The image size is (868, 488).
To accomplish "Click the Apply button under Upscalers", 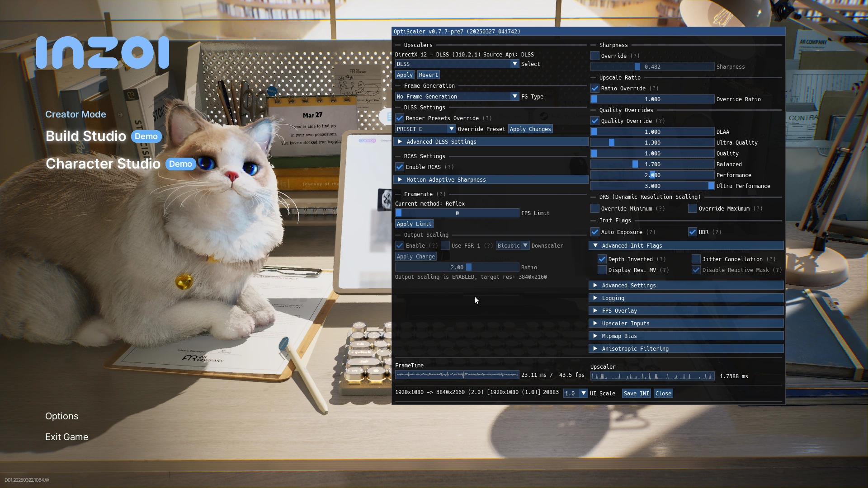I will click(x=405, y=75).
